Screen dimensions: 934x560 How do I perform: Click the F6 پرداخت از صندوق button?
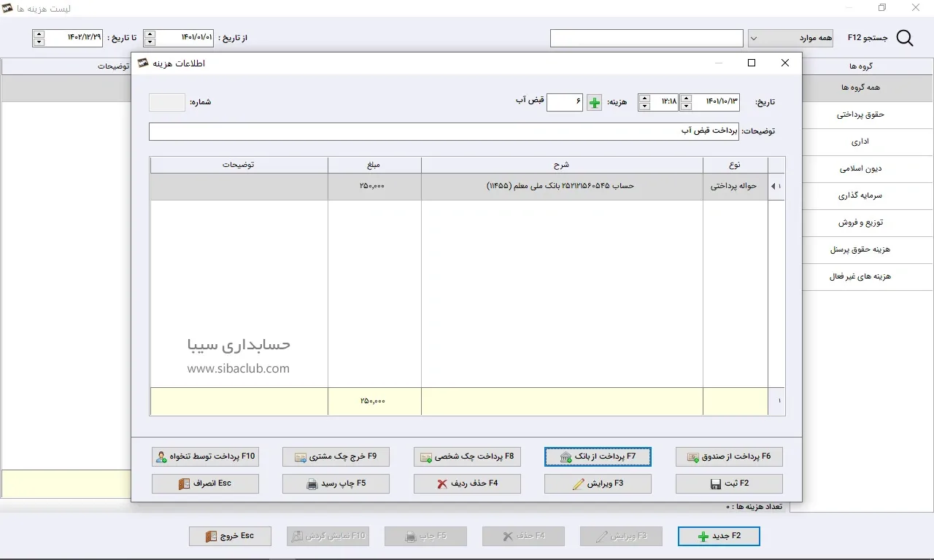(729, 456)
